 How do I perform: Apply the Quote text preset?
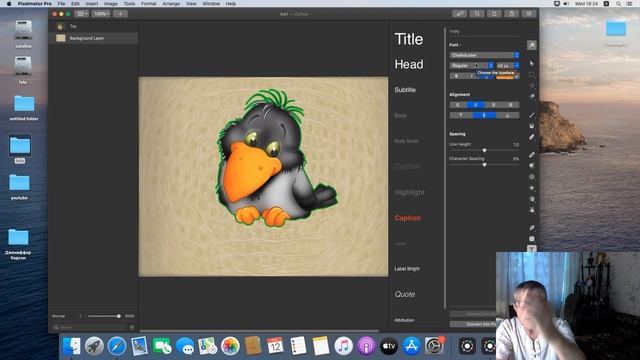pyautogui.click(x=404, y=294)
